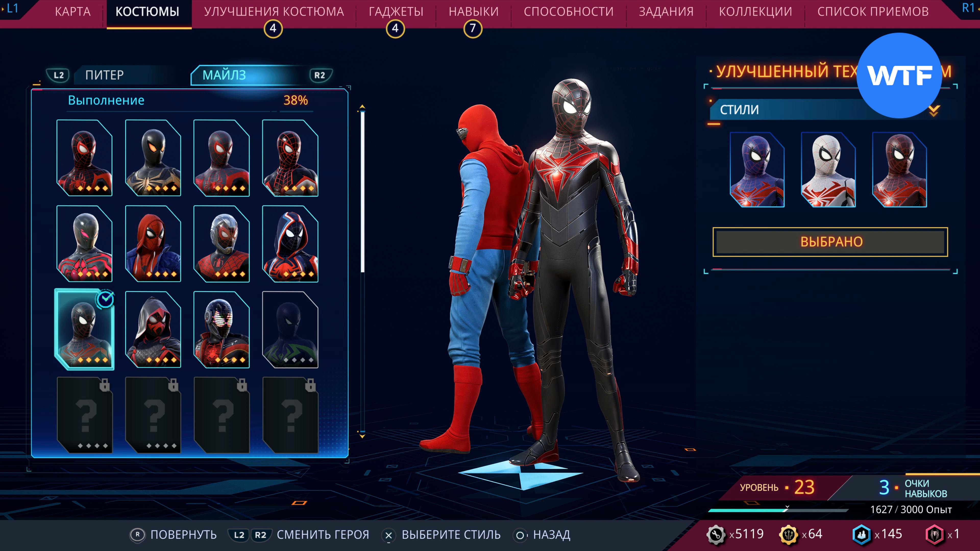Click the gold city token icon
Image resolution: width=980 pixels, height=551 pixels.
point(788,534)
